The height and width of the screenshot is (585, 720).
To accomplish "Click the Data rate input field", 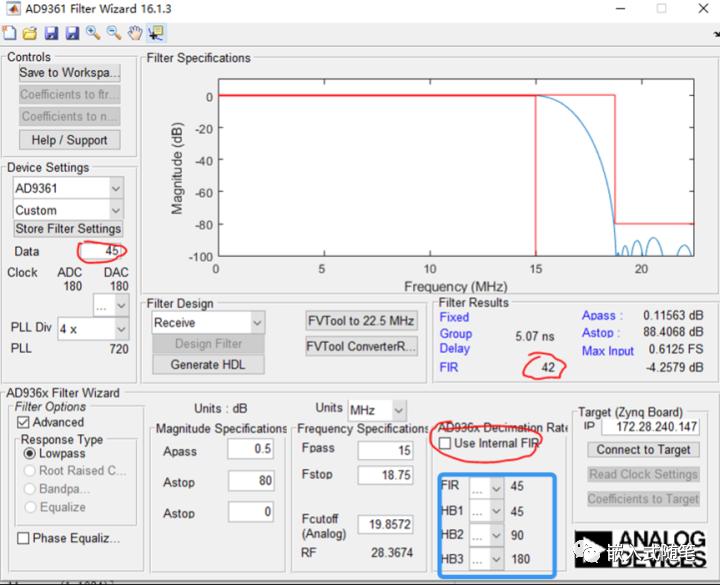I will tap(100, 251).
